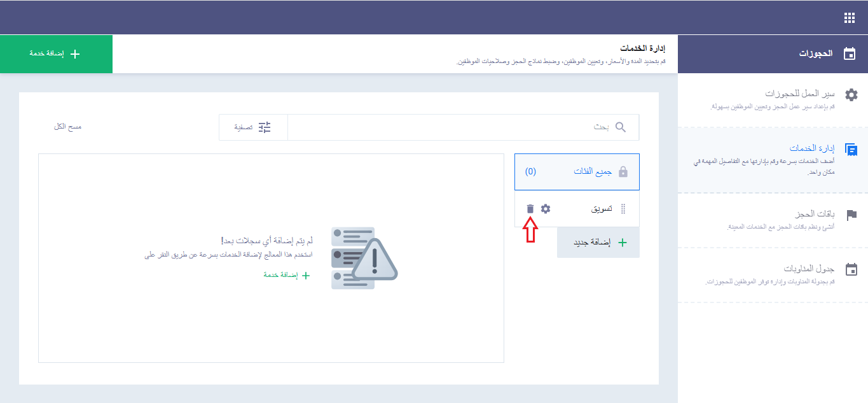Viewport: 868px width, 403px height.
Task: Select the تسويق category name
Action: click(601, 209)
